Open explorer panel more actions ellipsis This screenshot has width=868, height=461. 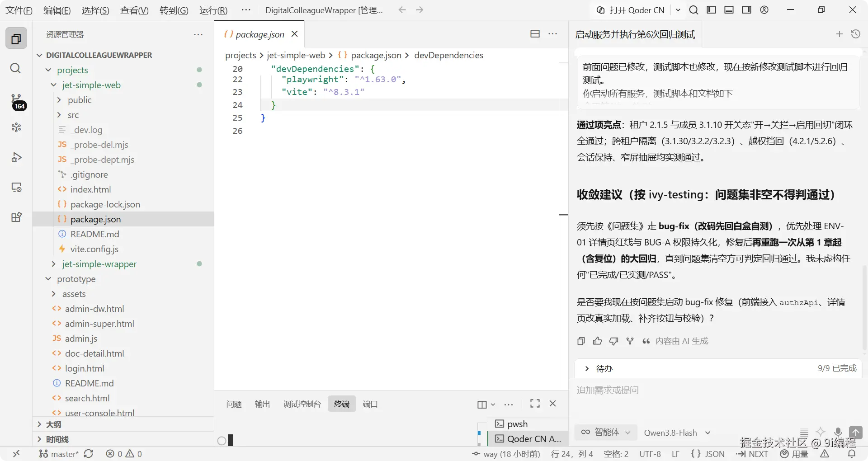click(x=198, y=35)
